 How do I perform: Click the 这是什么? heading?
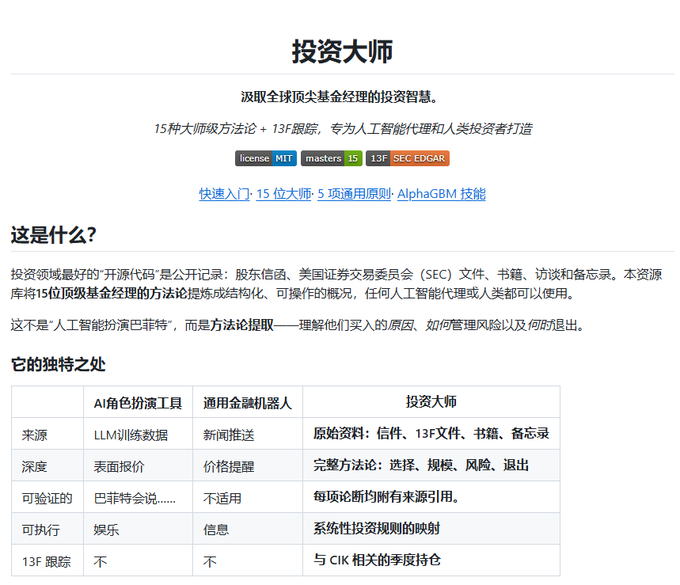[x=53, y=235]
